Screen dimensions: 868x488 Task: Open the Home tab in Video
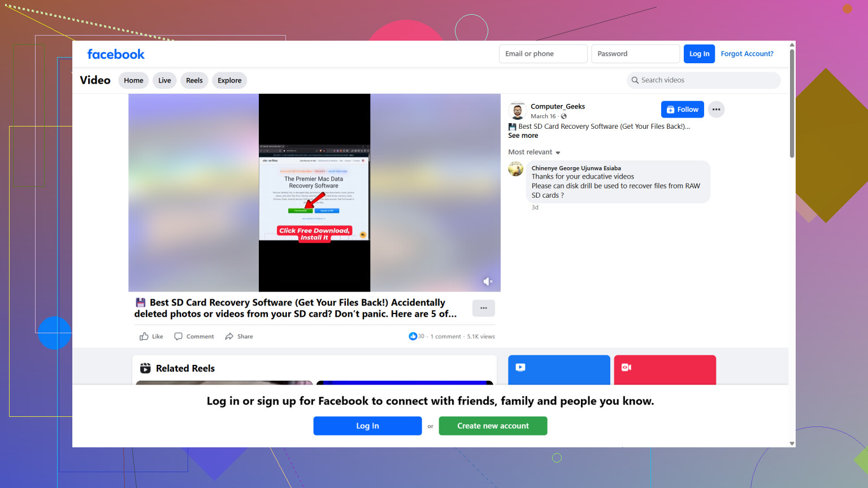[x=133, y=80]
